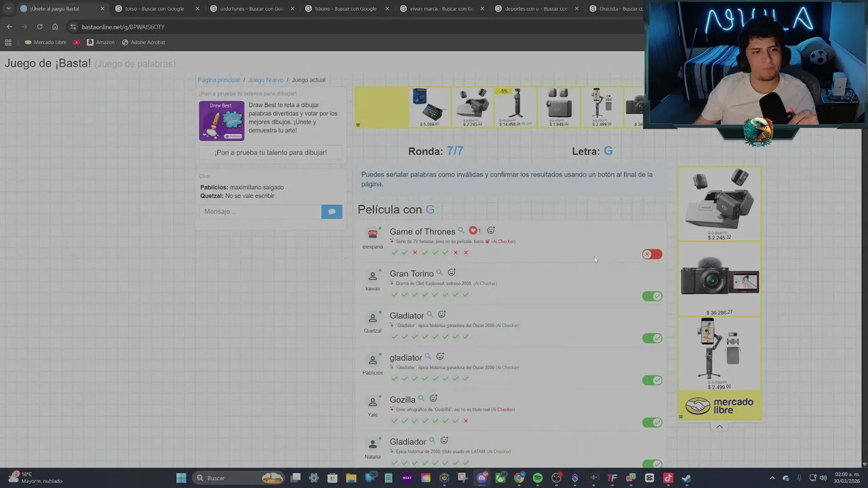This screenshot has width=868, height=488.
Task: Open Mercado Libre logo in side ad
Action: tap(719, 406)
